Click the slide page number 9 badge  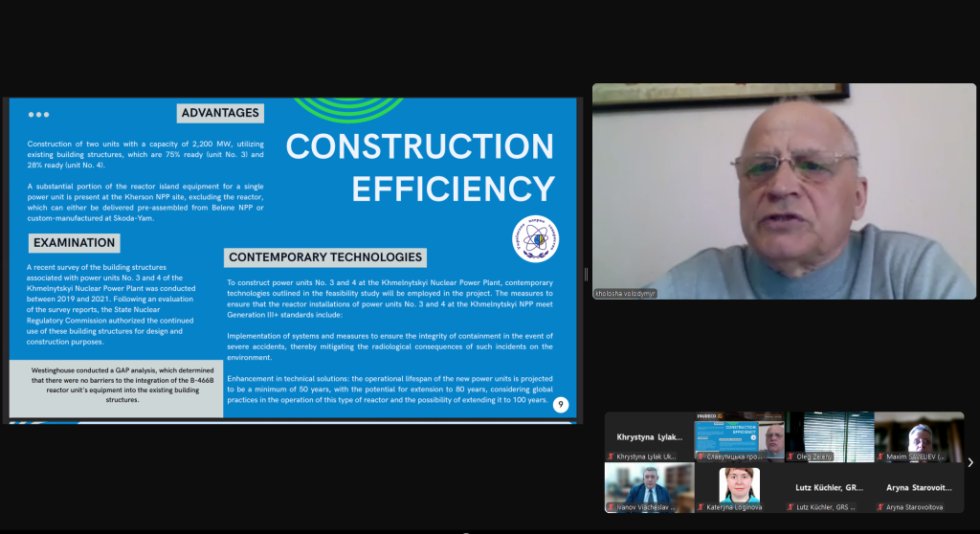(560, 405)
